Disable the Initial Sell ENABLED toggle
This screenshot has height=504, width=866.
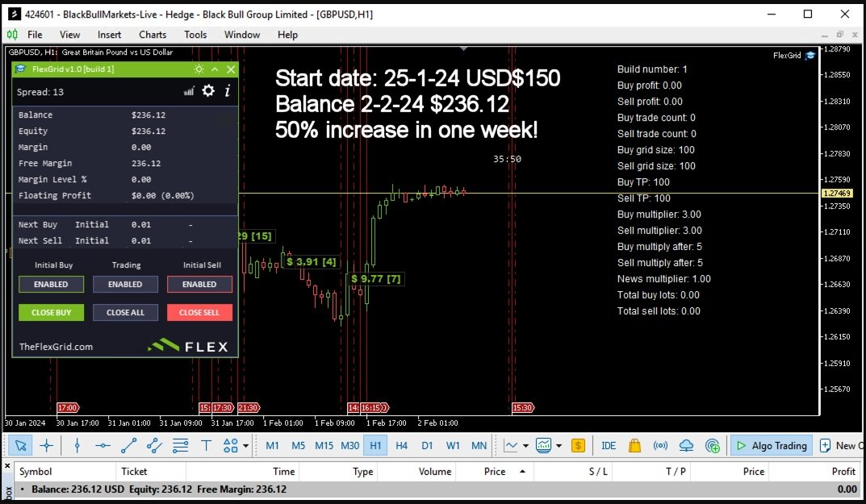coord(199,284)
